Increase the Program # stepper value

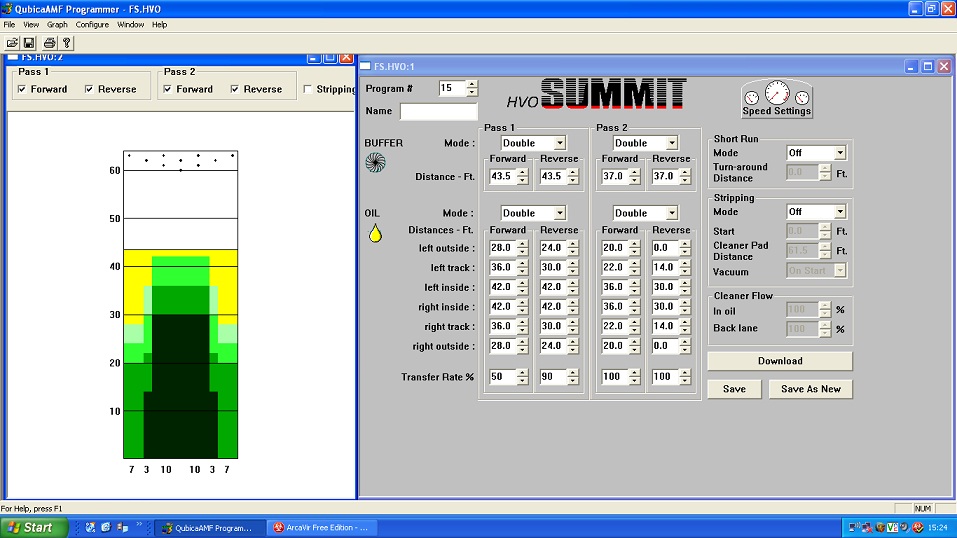[472, 84]
